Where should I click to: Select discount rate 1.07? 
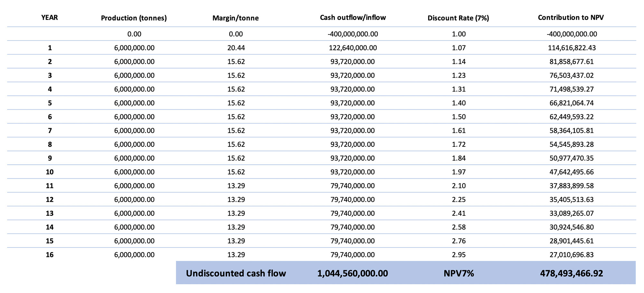click(x=459, y=48)
